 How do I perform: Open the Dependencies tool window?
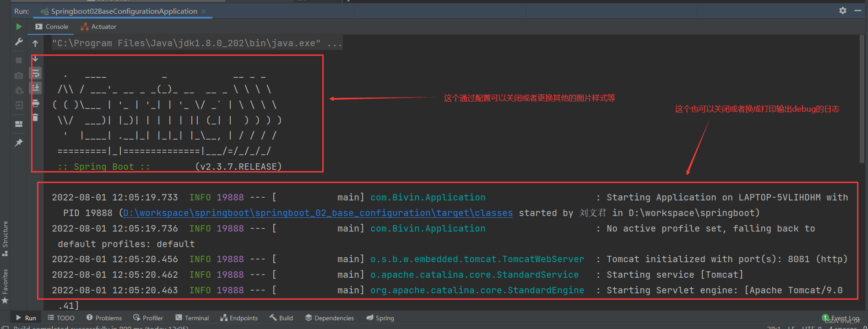(x=330, y=318)
